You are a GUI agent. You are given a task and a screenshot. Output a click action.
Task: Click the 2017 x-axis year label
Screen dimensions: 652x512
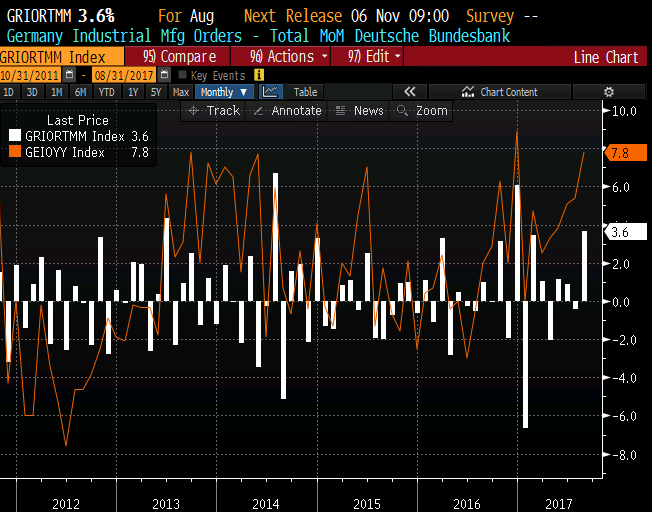(559, 504)
